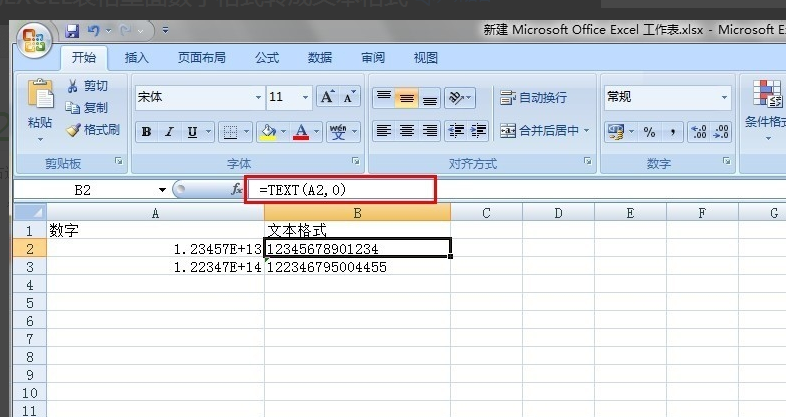This screenshot has height=417, width=786.
Task: Align text right
Action: pyautogui.click(x=430, y=131)
